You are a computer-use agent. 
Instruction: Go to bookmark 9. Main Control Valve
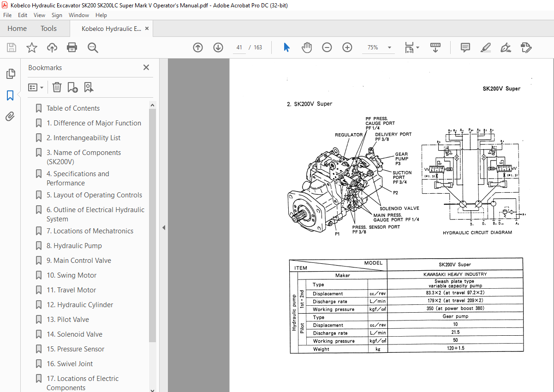[79, 261]
